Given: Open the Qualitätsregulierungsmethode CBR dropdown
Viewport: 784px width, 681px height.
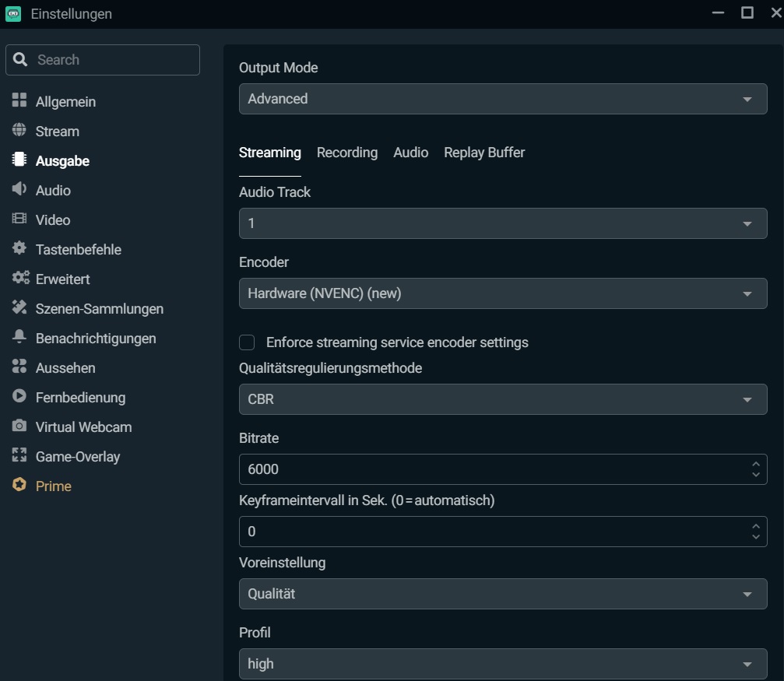Looking at the screenshot, I should click(x=502, y=399).
